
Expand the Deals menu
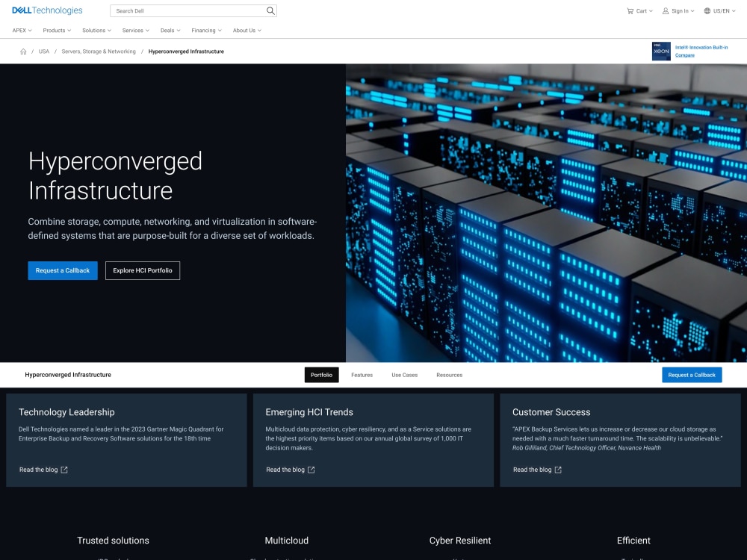(170, 30)
